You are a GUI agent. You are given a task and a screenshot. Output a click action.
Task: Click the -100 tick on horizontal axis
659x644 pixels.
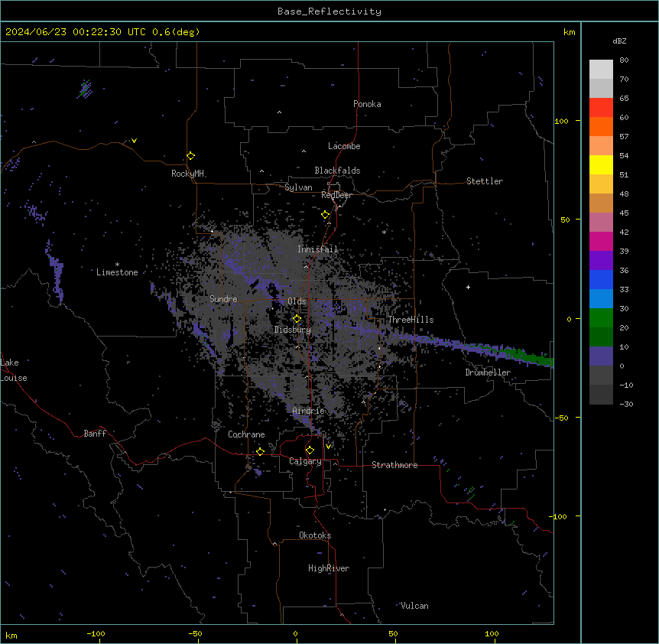(96, 633)
